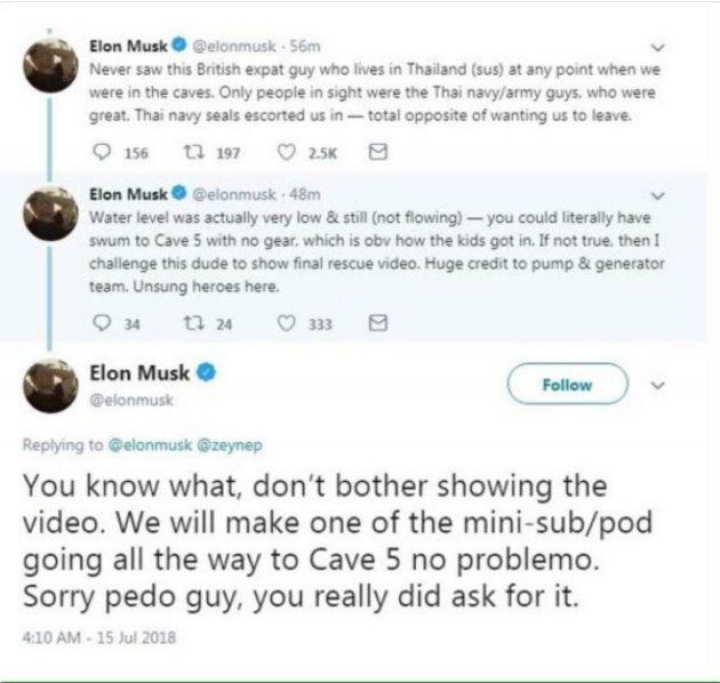Expand options chevron on the 48m tweet
Screen dimensions: 720x683
tap(657, 194)
